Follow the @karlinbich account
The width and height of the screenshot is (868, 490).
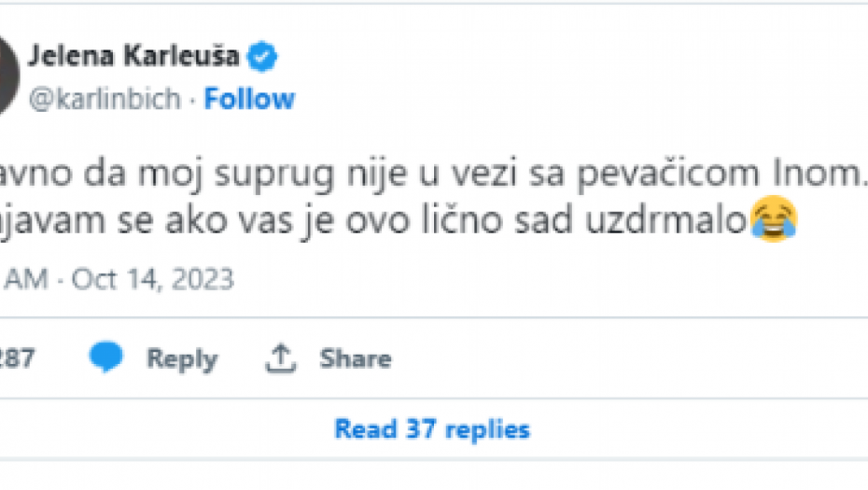pos(249,99)
